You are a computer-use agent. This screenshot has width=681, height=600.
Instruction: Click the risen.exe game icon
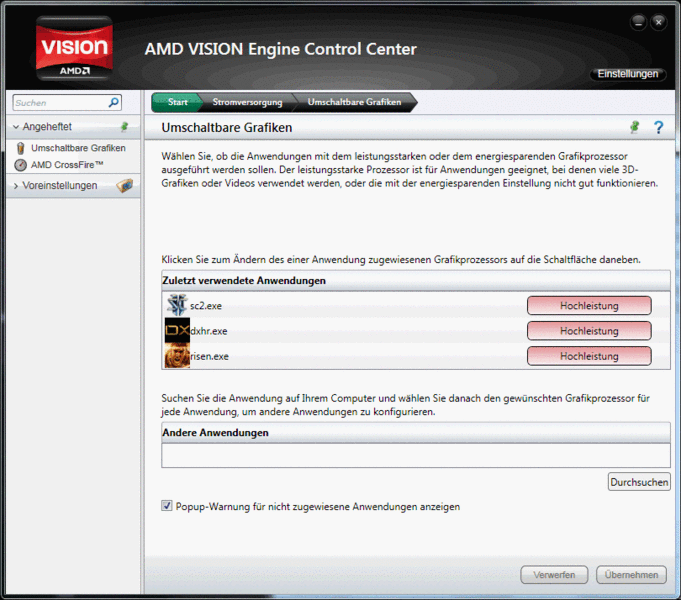click(177, 355)
